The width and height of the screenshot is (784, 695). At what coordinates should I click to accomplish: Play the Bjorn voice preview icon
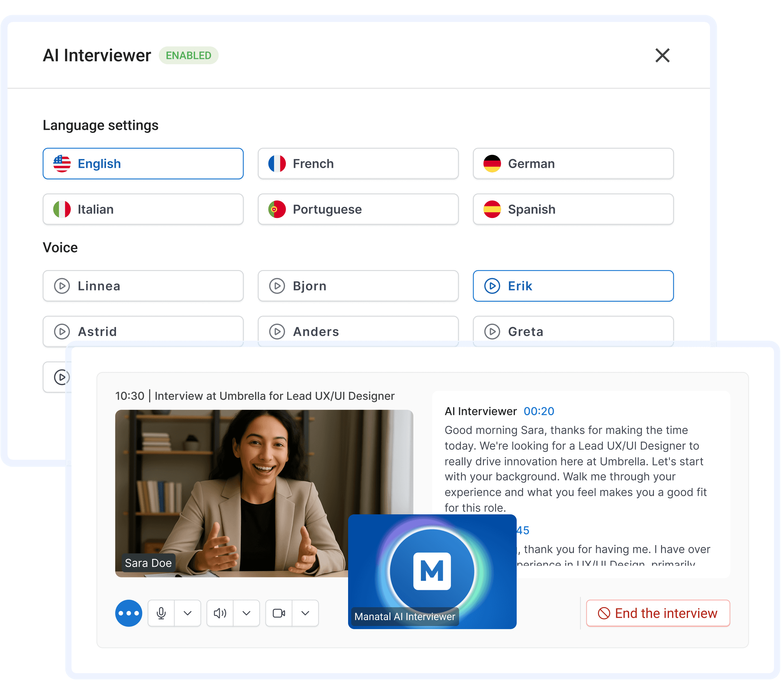coord(277,286)
